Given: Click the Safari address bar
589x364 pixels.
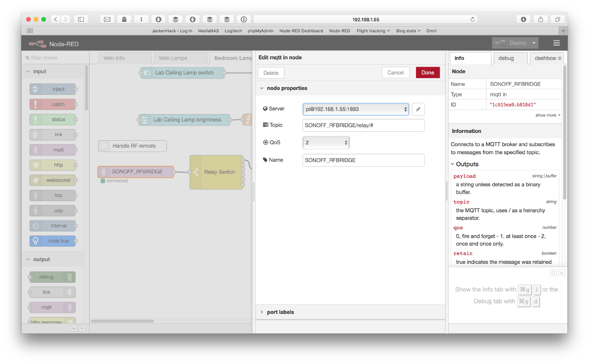Looking at the screenshot, I should click(366, 19).
